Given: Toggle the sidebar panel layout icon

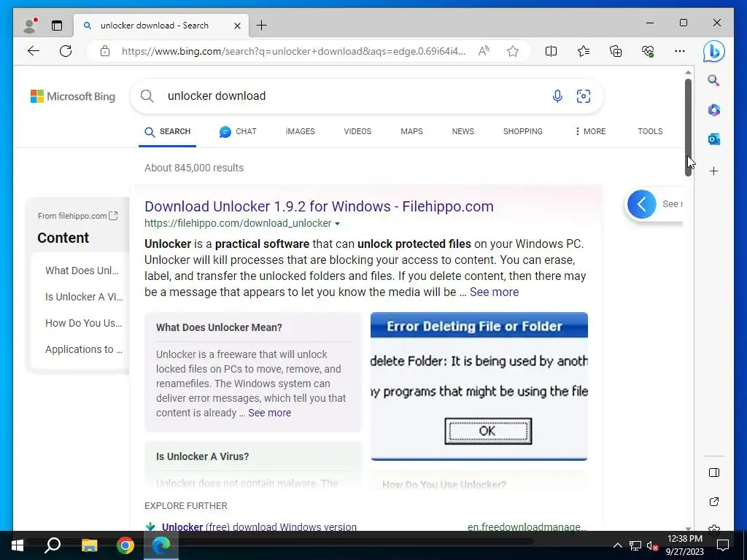Looking at the screenshot, I should click(713, 472).
